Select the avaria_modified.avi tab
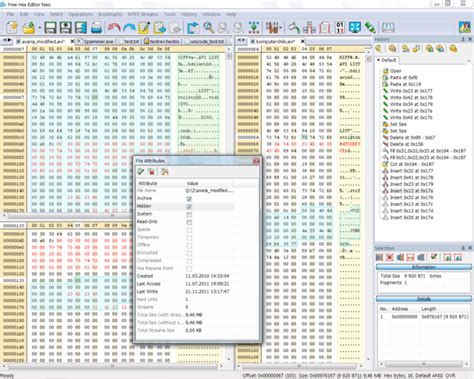Viewport: 474px width, 379px height. pyautogui.click(x=43, y=42)
